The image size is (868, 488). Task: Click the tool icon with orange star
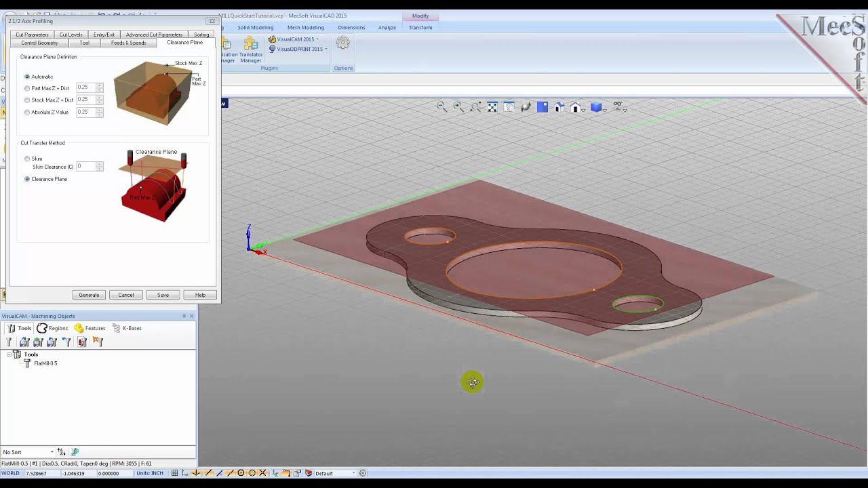[x=98, y=342]
